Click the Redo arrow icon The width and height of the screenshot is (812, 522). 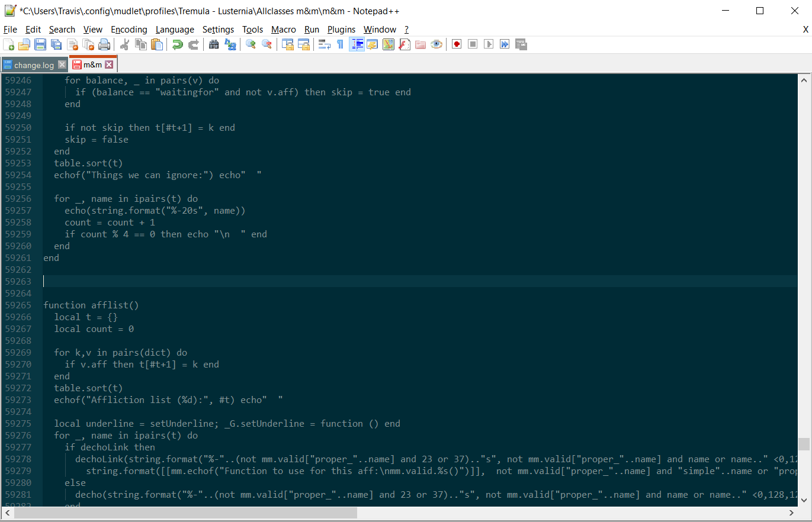[x=193, y=44]
